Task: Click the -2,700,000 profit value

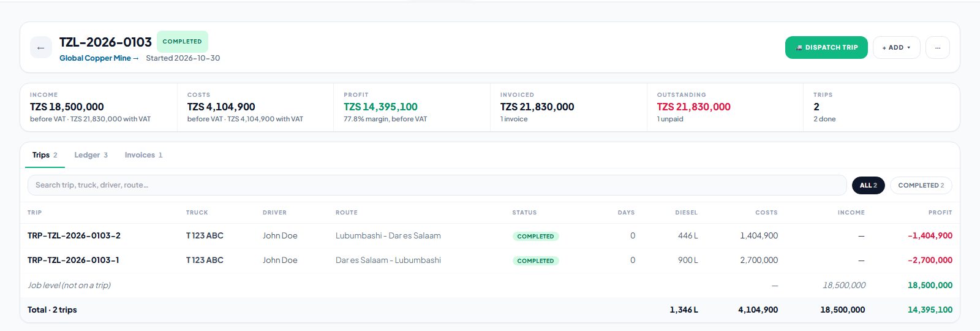Action: pos(930,261)
